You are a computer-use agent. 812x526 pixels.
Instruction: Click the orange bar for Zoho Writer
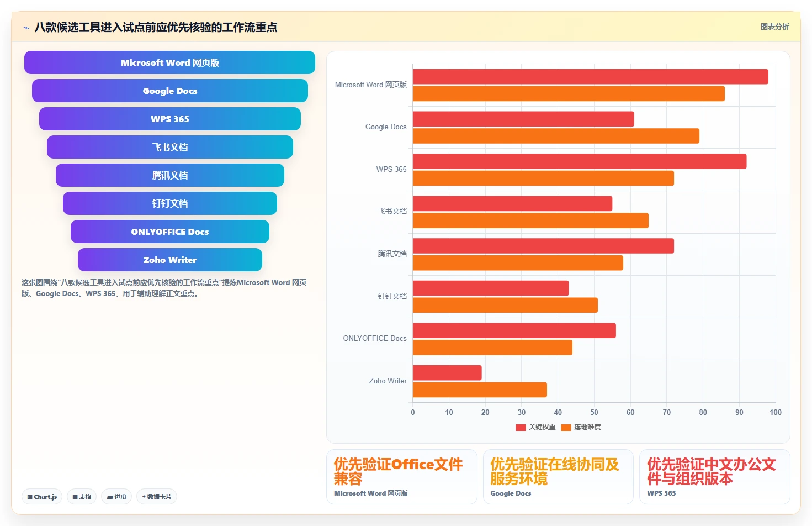480,390
